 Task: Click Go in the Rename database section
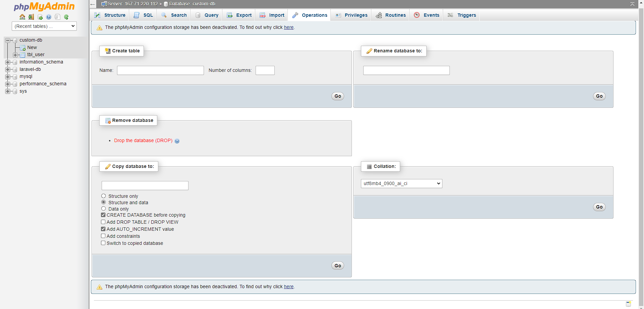coord(599,96)
